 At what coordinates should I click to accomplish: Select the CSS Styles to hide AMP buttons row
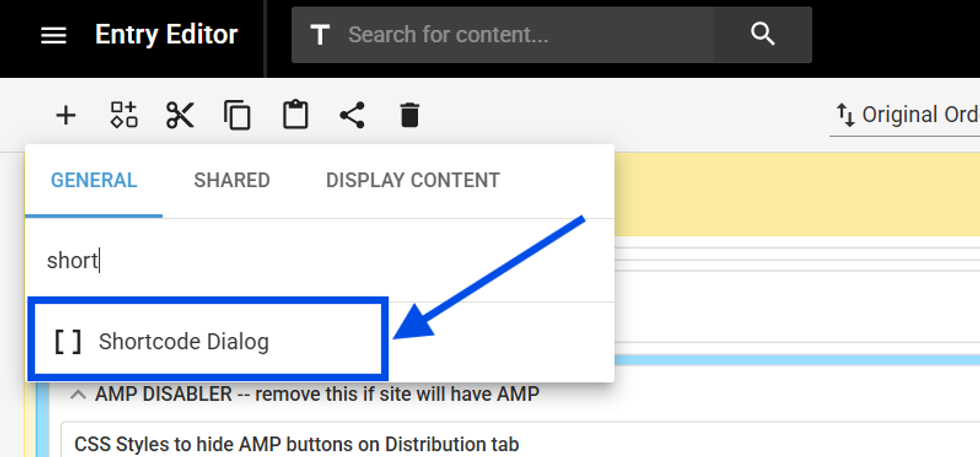pyautogui.click(x=297, y=444)
